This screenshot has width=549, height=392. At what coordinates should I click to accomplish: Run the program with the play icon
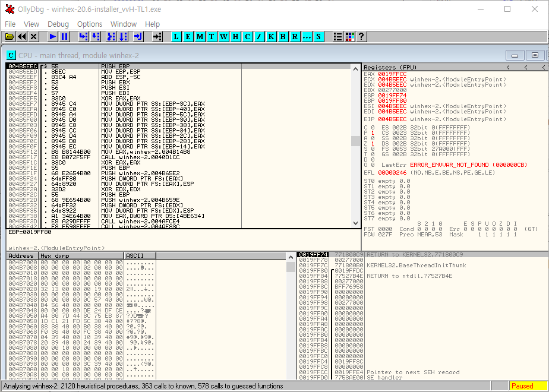(x=53, y=36)
